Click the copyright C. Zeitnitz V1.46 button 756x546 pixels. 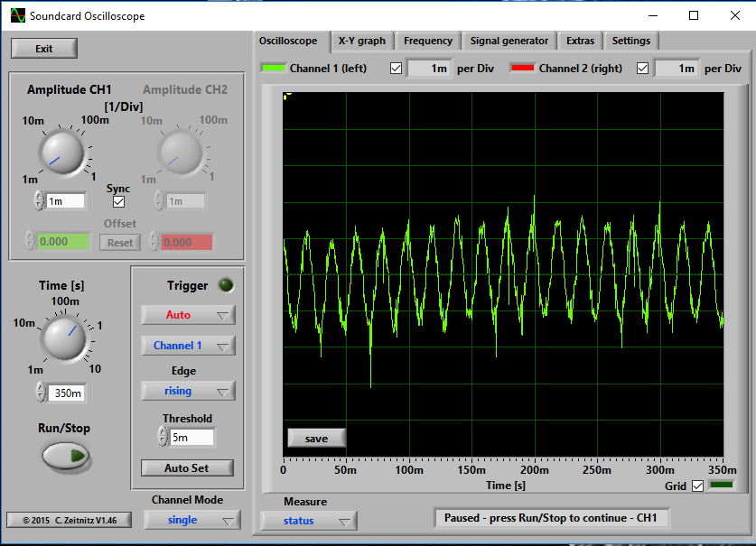pos(69,520)
